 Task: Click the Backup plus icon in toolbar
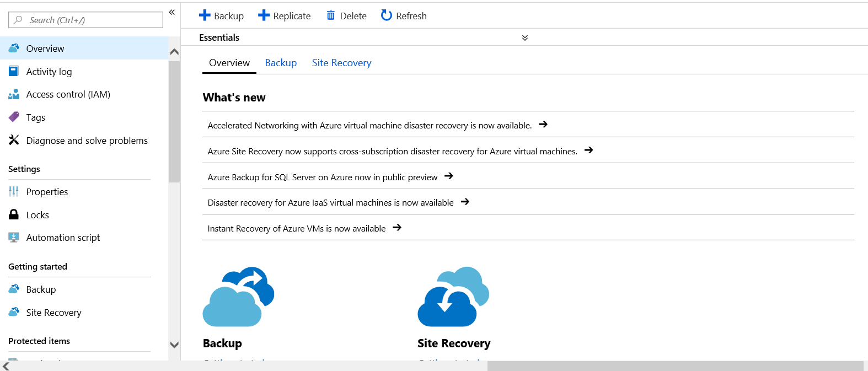205,15
